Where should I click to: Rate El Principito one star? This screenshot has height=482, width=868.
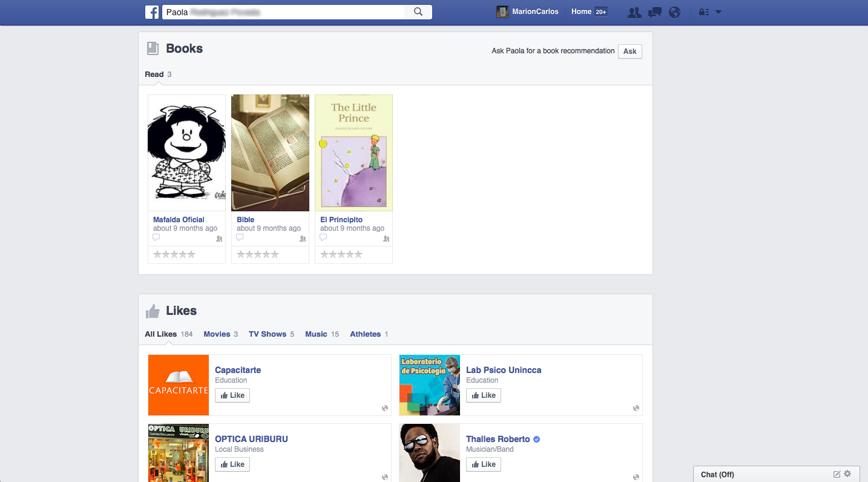coord(324,254)
